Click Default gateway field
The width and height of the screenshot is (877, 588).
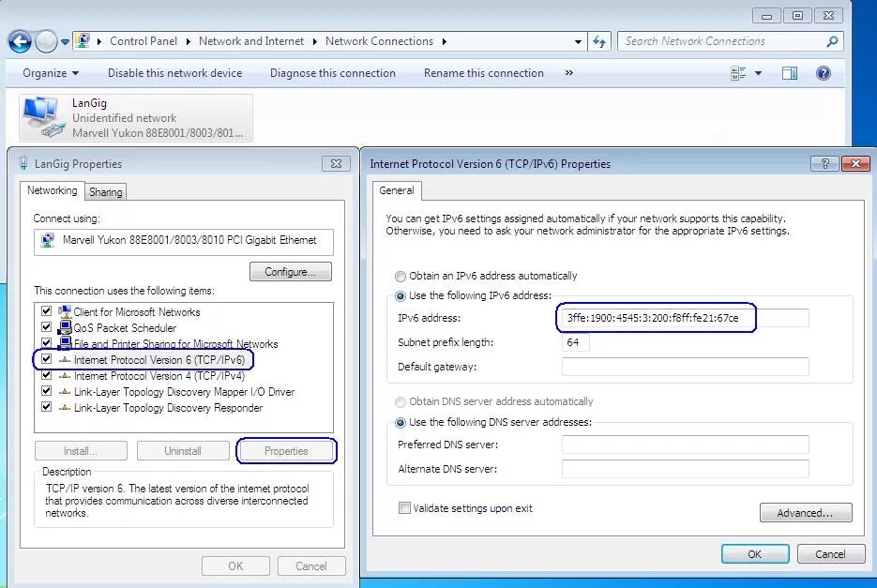pyautogui.click(x=685, y=367)
